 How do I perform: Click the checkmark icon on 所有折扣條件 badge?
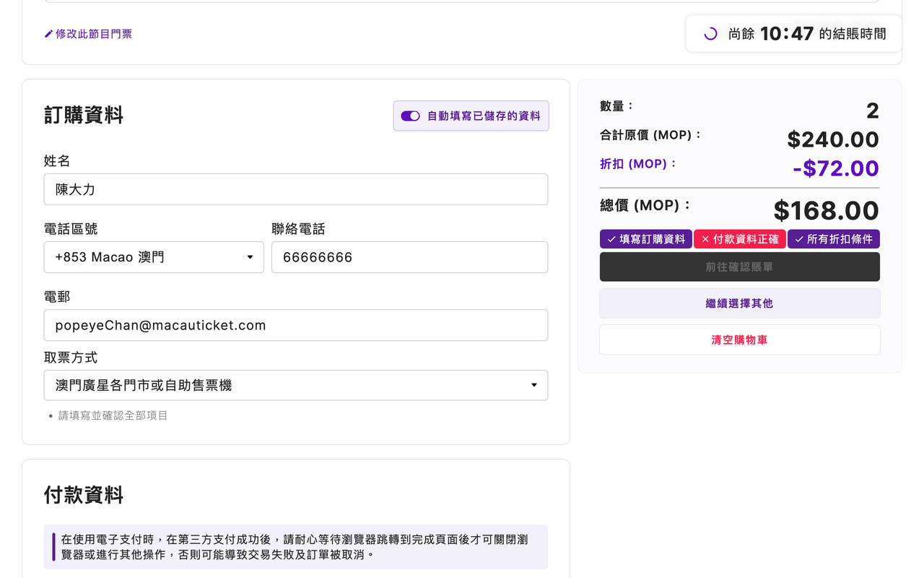(800, 238)
